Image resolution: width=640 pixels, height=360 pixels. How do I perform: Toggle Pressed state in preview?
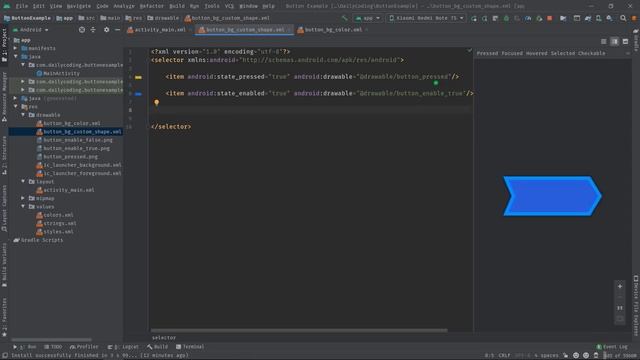pos(487,53)
